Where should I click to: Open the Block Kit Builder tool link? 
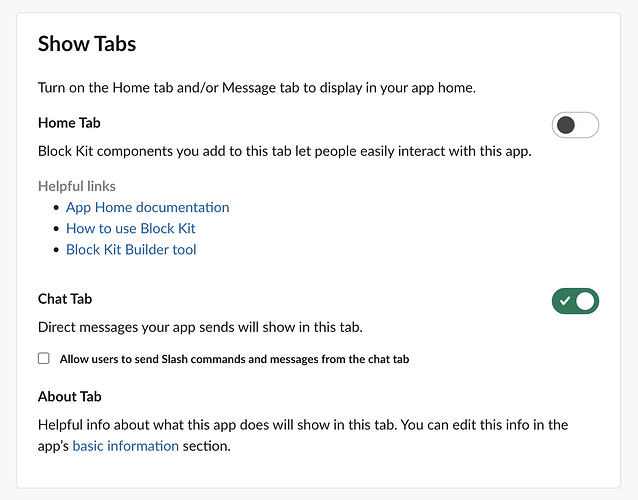point(131,249)
